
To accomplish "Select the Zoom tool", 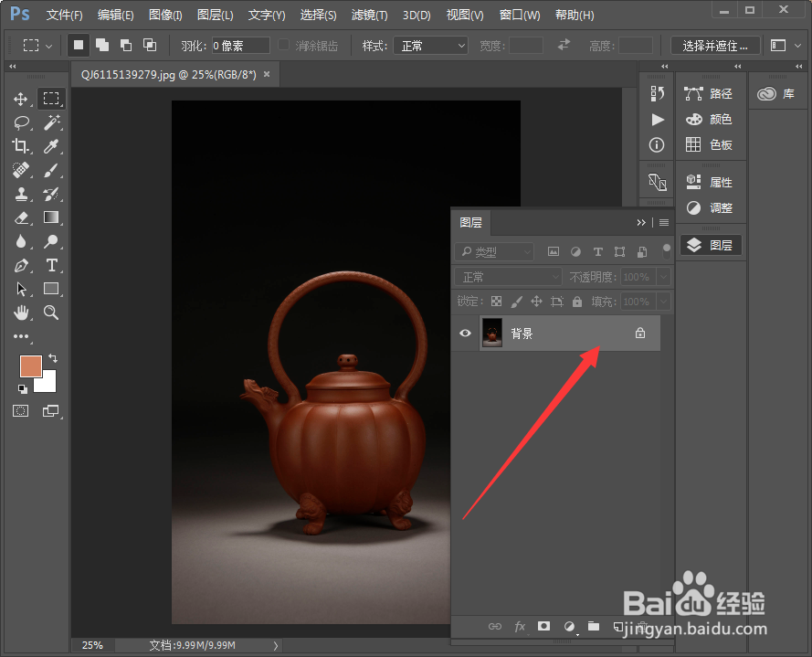I will [x=51, y=313].
